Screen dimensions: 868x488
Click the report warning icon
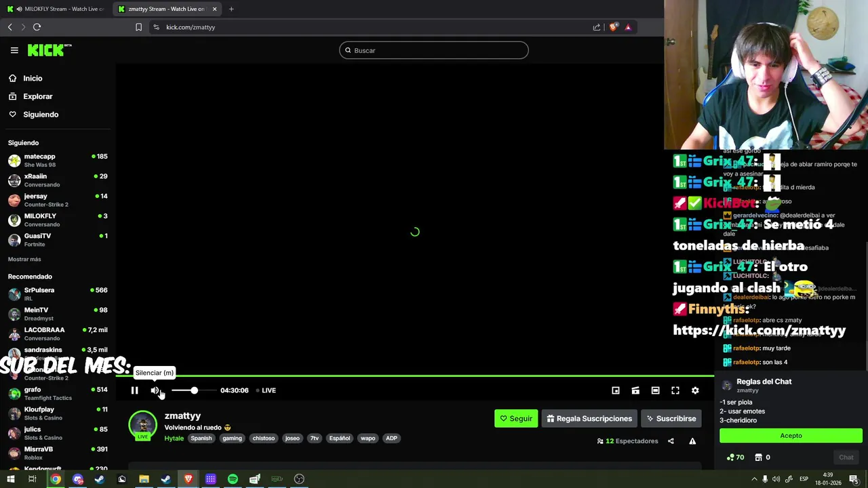tap(692, 441)
